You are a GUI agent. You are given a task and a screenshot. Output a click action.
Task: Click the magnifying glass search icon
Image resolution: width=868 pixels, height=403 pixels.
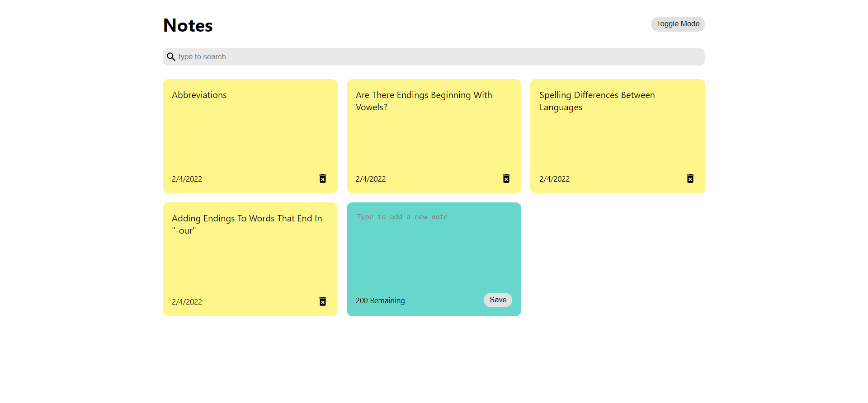[x=171, y=57]
